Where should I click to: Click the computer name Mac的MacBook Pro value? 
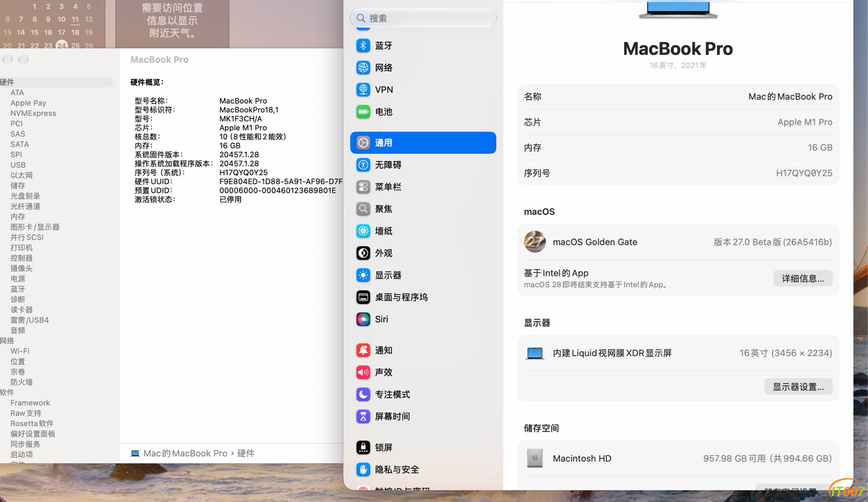(790, 97)
